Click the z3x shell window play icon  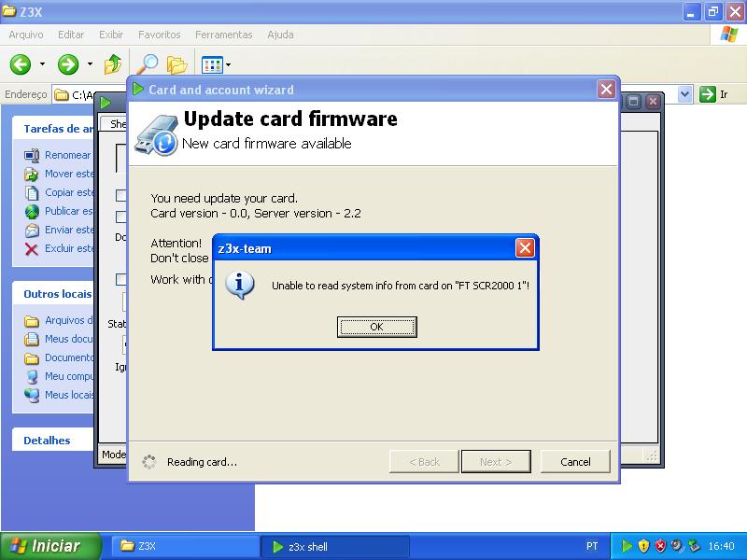106,102
